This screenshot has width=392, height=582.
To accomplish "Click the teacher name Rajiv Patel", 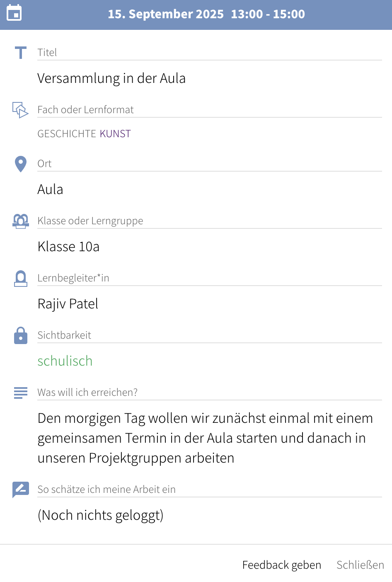I will click(68, 304).
